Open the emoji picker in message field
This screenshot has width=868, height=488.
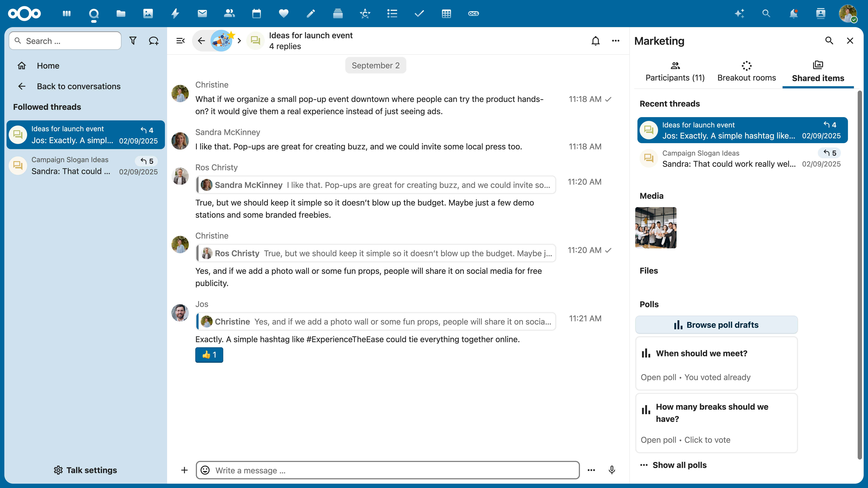click(x=205, y=470)
